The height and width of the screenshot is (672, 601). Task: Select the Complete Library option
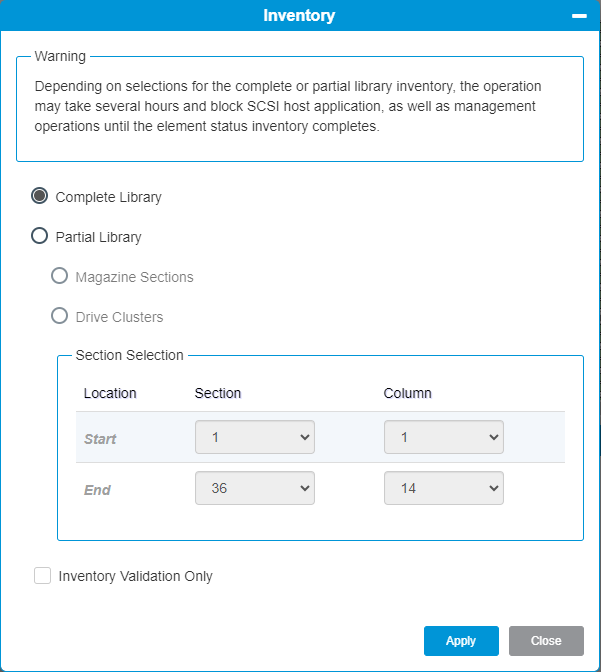click(x=40, y=196)
